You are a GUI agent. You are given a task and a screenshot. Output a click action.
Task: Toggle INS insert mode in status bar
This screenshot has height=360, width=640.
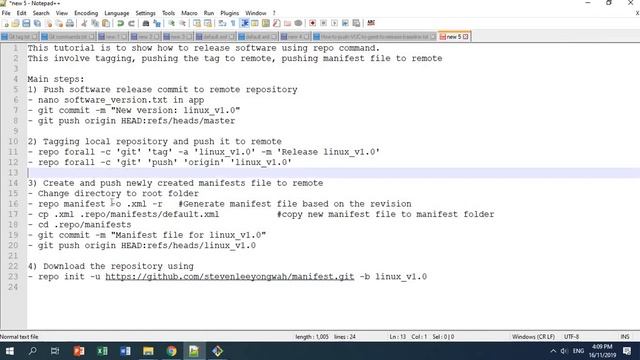coord(624,337)
